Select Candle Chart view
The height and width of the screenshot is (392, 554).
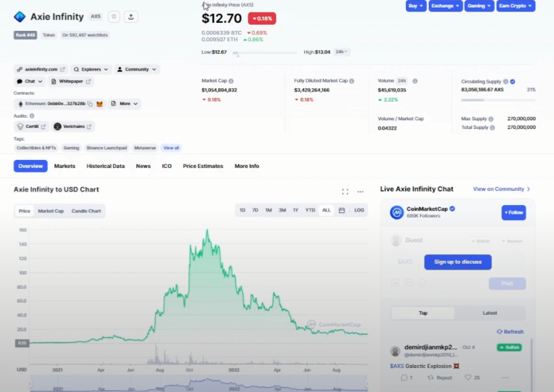point(86,211)
